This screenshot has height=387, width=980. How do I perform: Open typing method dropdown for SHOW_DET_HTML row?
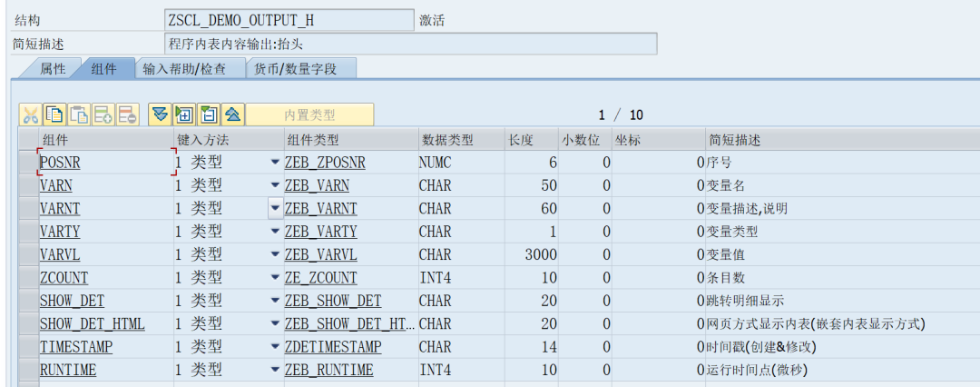[x=275, y=323]
